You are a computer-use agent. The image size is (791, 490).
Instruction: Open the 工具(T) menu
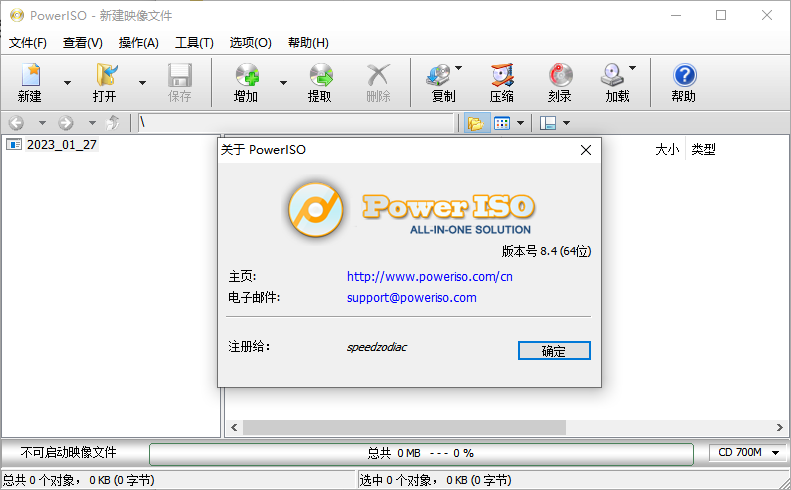pos(194,43)
